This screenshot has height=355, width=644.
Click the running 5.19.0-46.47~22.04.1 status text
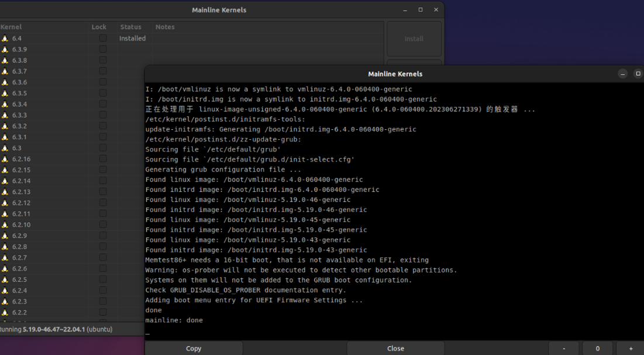click(56, 329)
